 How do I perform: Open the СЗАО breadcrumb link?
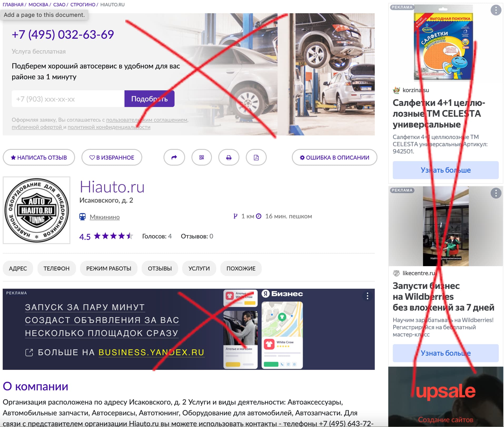(59, 5)
